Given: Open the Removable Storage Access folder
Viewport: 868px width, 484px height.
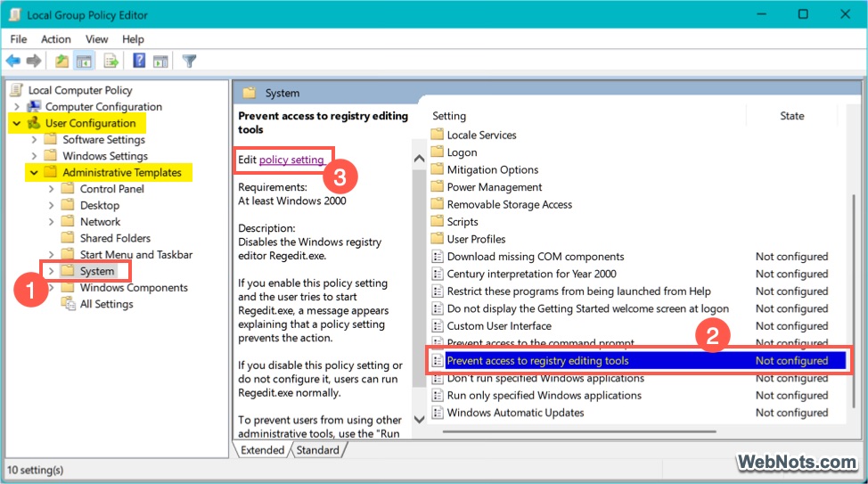Looking at the screenshot, I should (509, 204).
